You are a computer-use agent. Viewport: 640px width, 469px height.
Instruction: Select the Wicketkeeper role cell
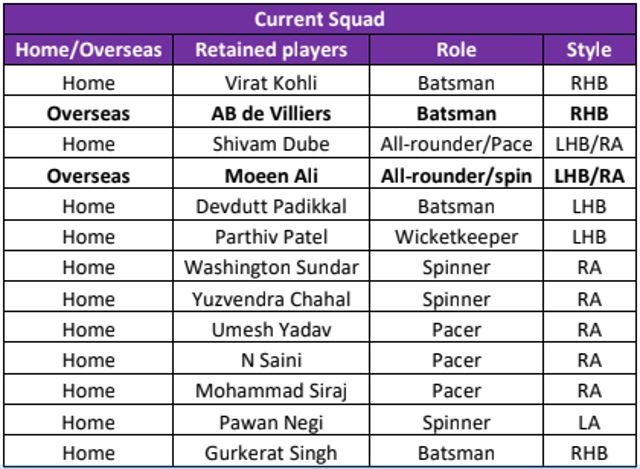tap(456, 236)
